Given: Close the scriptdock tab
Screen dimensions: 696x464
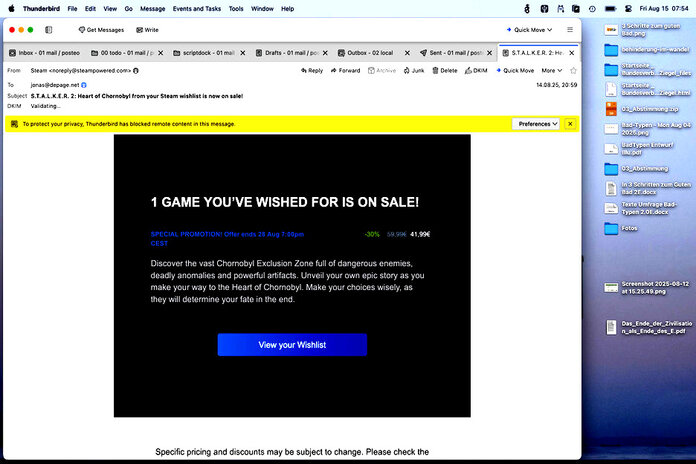Looking at the screenshot, I should (243, 53).
